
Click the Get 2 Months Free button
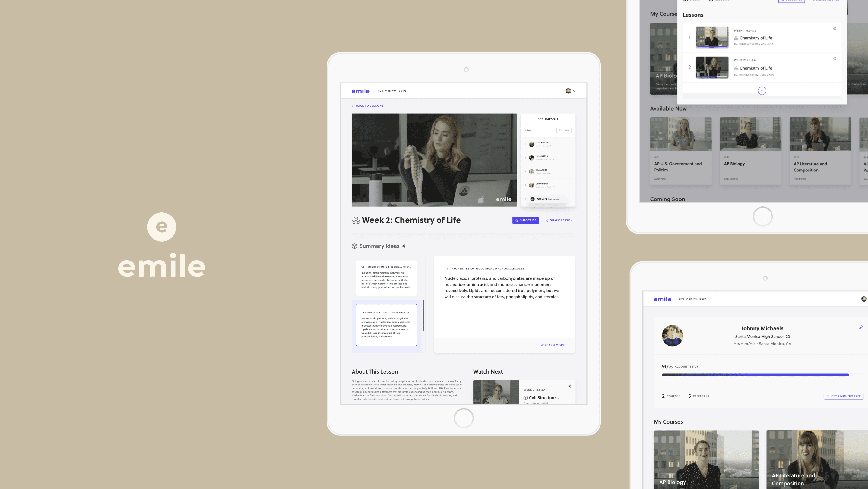point(843,396)
